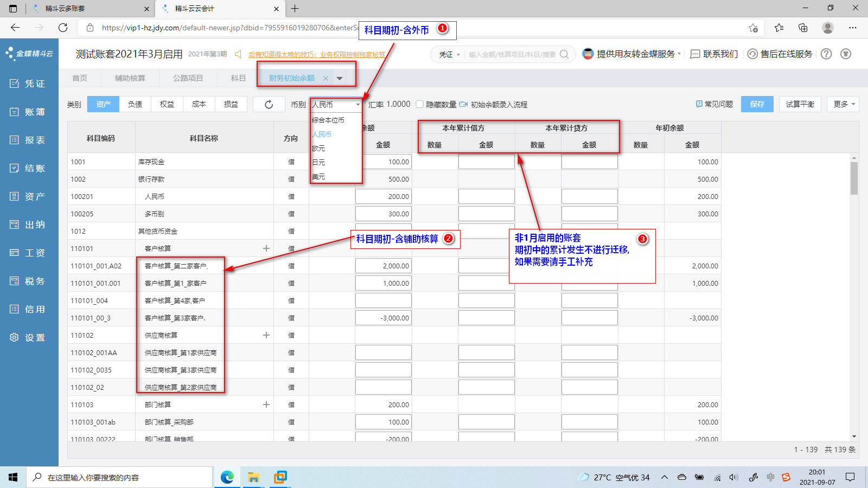Expand the 更多 dropdown button

843,104
